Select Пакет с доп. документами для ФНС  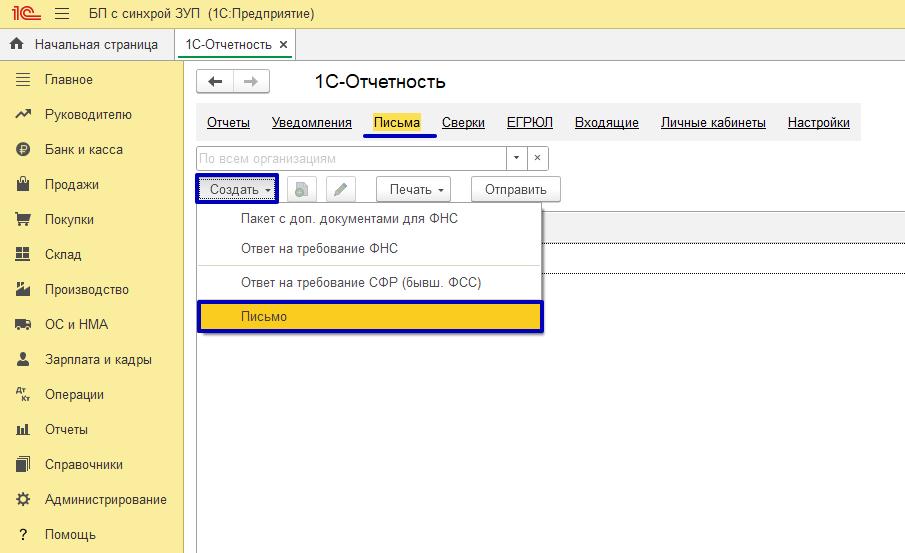pos(349,219)
